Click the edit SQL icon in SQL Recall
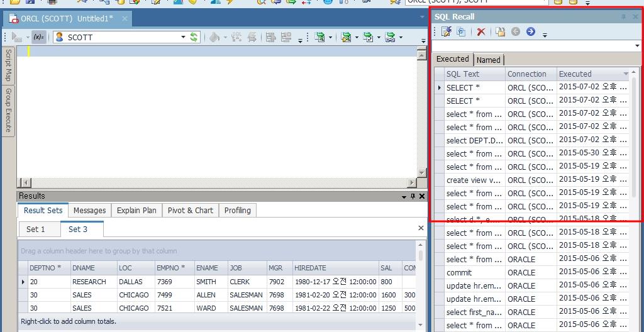Image resolution: width=644 pixels, height=332 pixels. tap(447, 32)
